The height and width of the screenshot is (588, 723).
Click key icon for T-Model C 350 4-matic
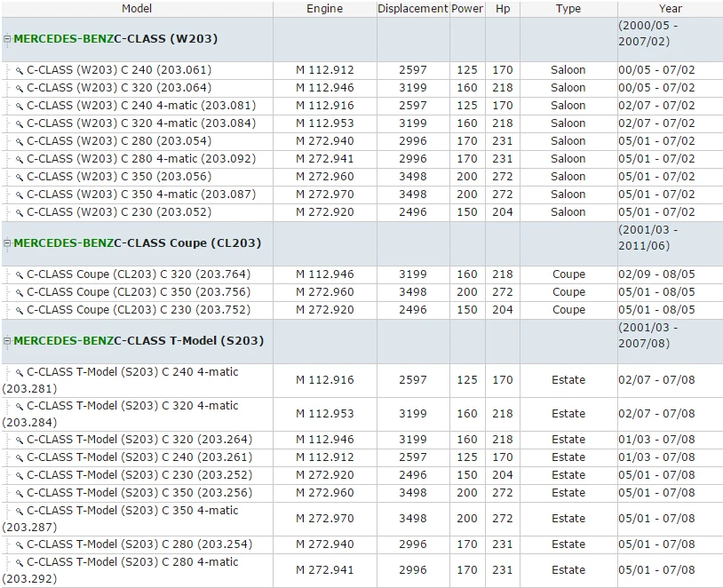click(20, 511)
